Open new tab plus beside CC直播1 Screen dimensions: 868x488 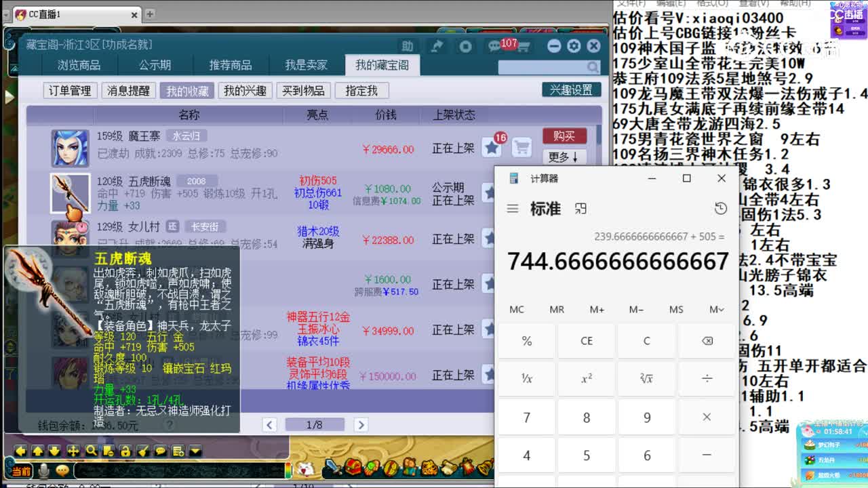coord(150,14)
